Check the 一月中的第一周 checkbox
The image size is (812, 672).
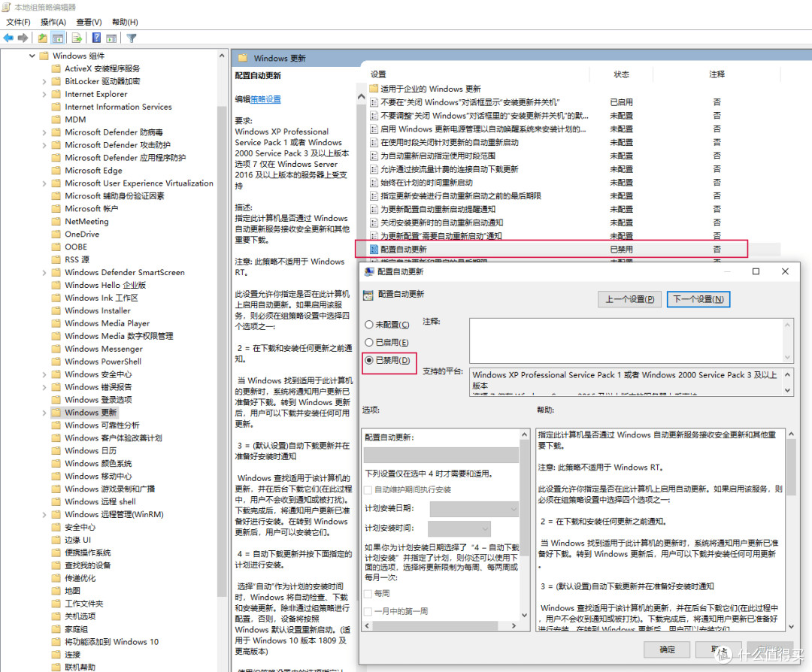click(368, 611)
